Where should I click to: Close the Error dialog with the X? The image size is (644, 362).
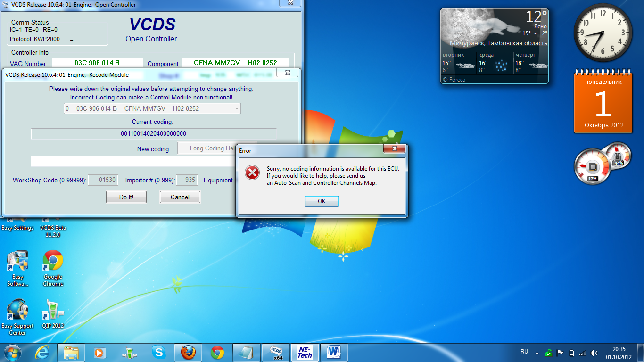[395, 149]
